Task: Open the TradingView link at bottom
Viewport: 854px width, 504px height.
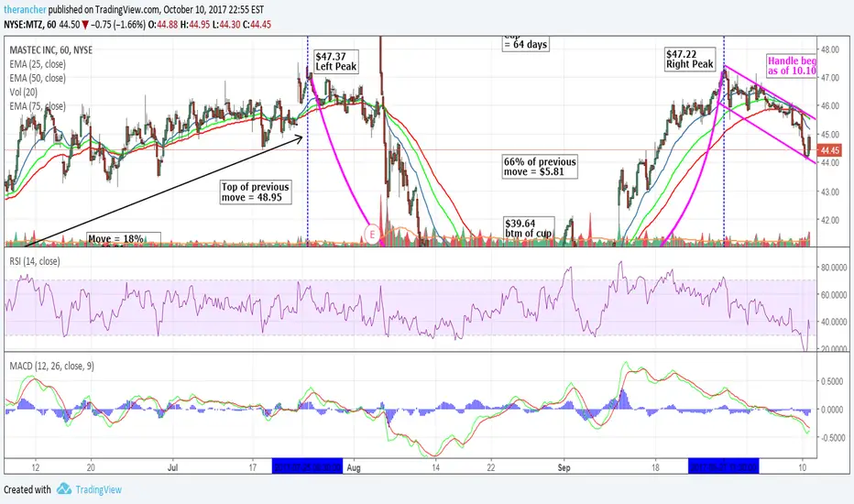Action: coord(99,489)
